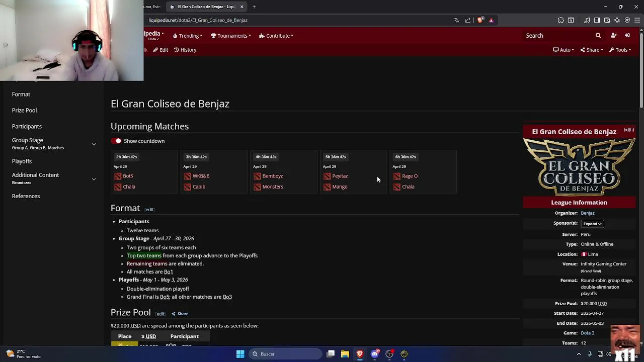The image size is (644, 362).
Task: Open Discord from the taskbar
Action: (x=374, y=354)
